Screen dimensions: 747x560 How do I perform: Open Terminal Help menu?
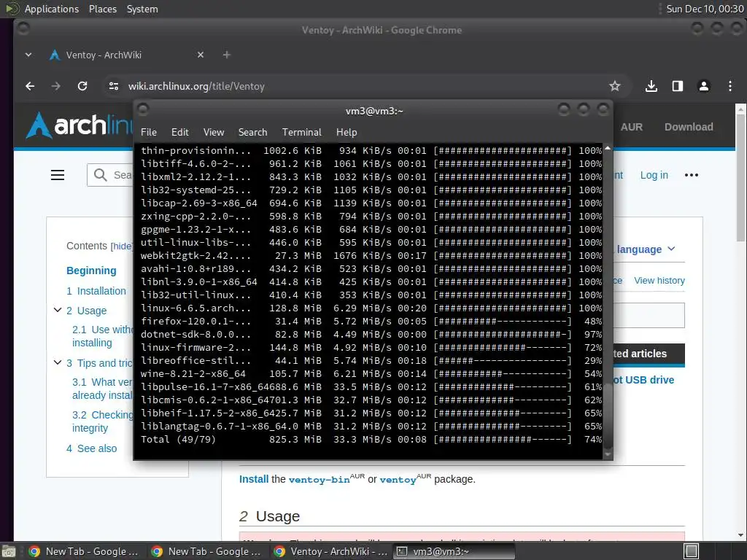[347, 133]
